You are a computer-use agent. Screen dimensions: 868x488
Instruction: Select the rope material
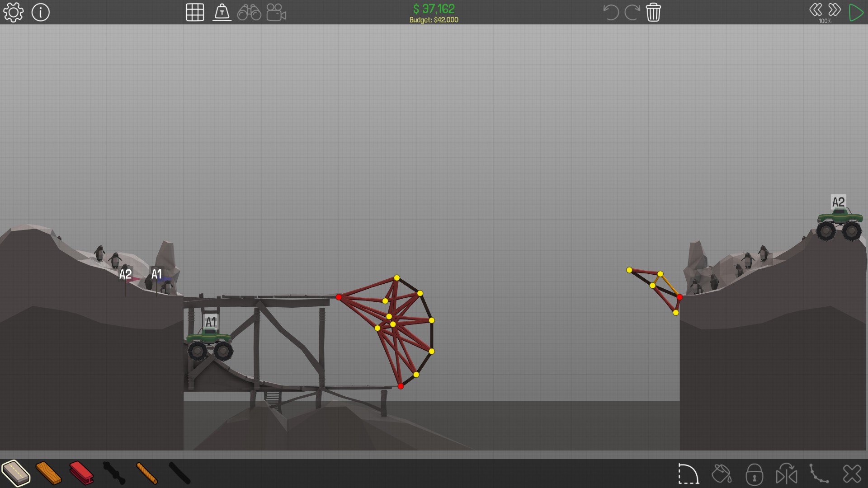point(147,473)
